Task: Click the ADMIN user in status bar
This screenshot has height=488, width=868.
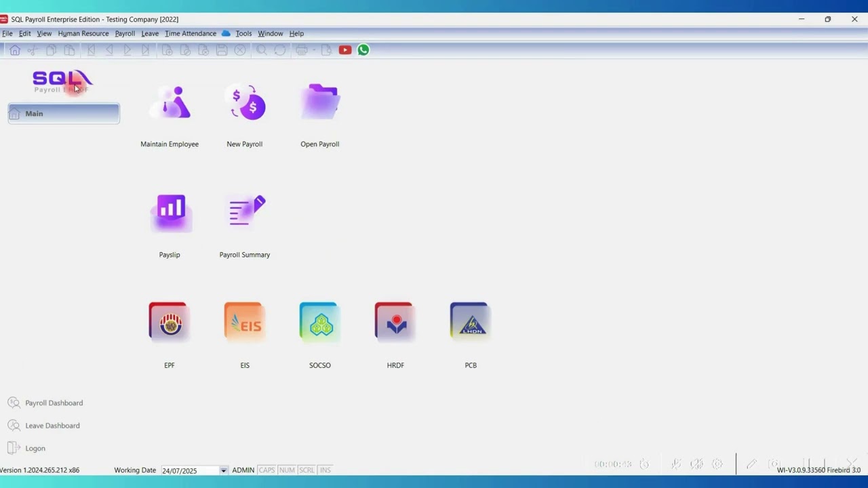Action: click(243, 470)
